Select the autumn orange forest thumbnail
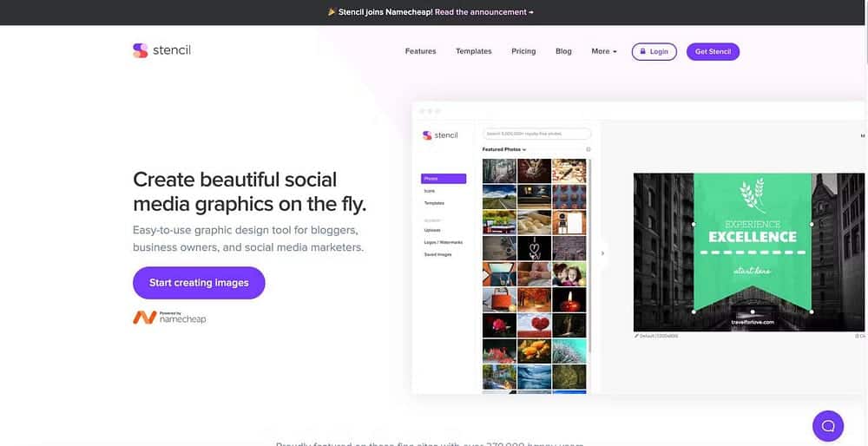 [x=534, y=299]
